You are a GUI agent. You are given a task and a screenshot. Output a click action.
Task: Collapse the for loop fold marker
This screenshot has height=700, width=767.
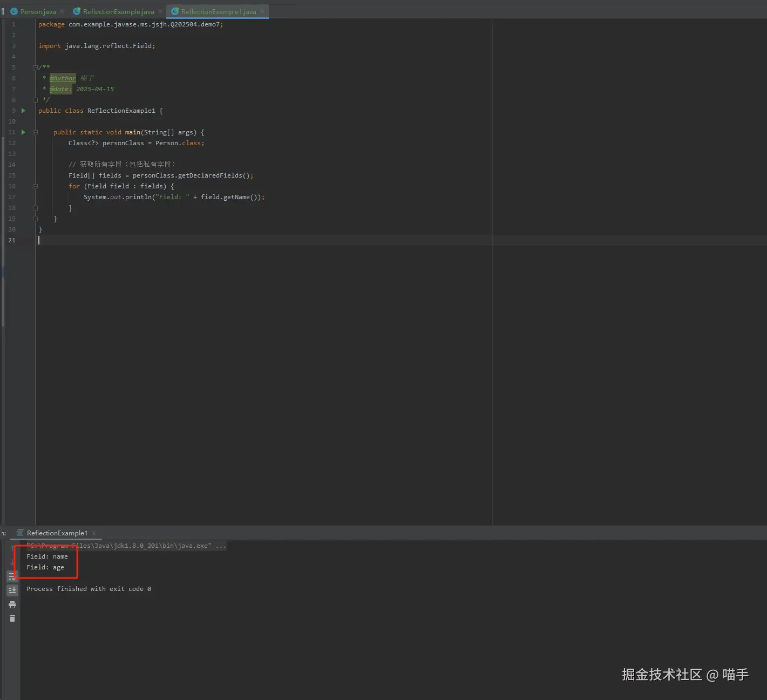pos(35,186)
